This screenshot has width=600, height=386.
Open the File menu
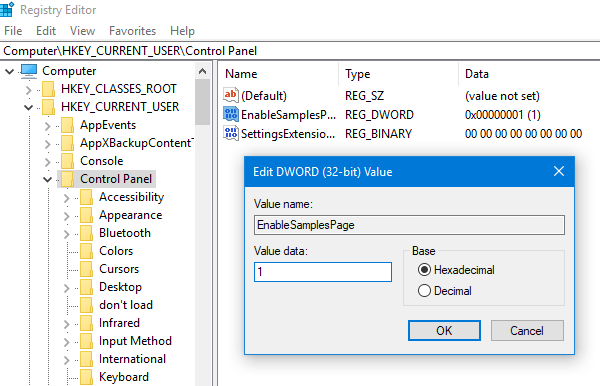pos(13,31)
